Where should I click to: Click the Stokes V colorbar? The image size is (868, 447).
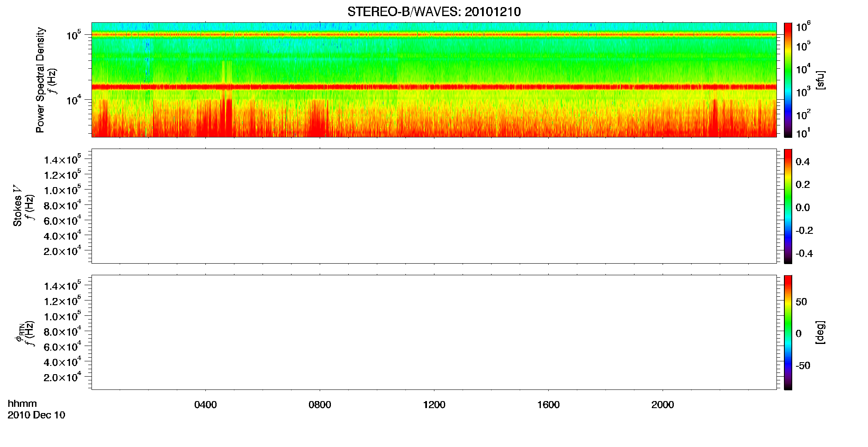click(788, 206)
